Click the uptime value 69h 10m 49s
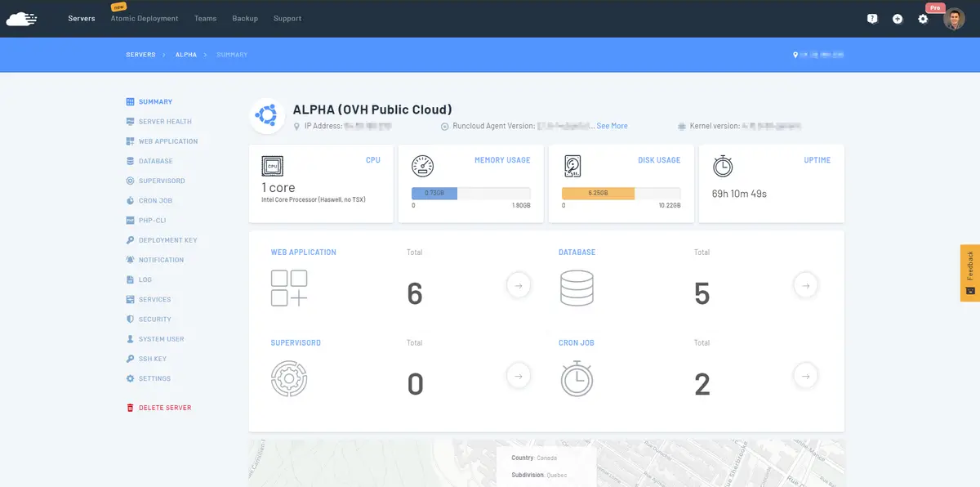 click(x=739, y=194)
